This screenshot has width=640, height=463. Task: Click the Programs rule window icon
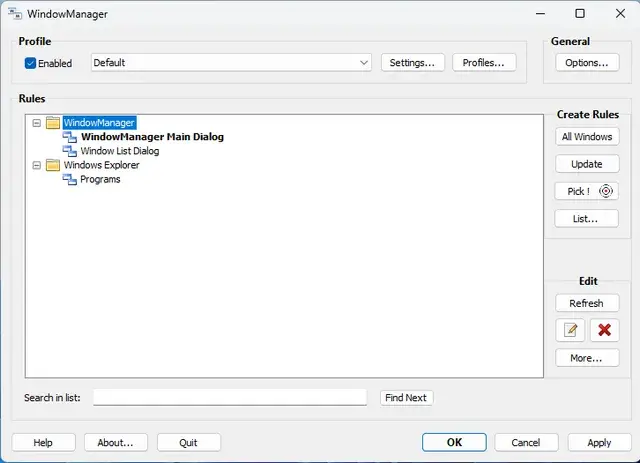(70, 179)
